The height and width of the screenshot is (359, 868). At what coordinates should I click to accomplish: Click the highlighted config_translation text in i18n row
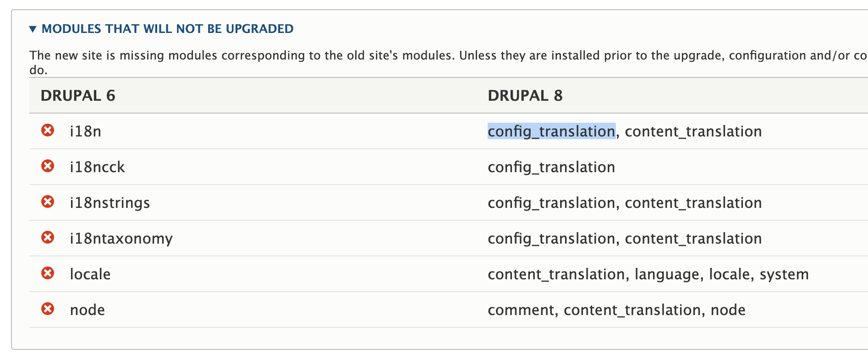551,131
